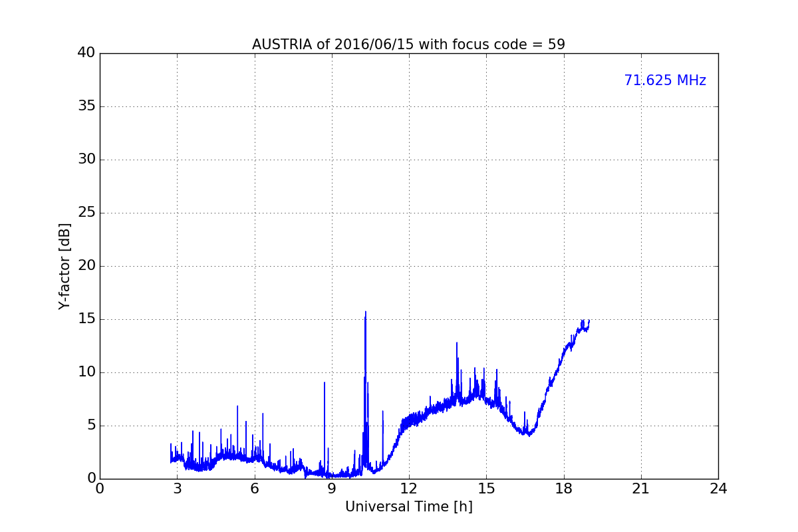Click the x-axis tick label '24'

tap(718, 489)
